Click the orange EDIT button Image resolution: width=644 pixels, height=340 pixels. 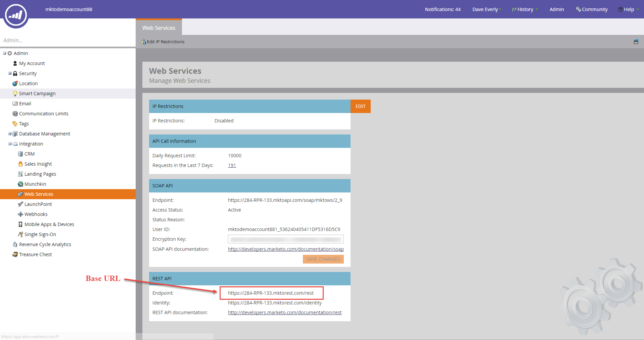pyautogui.click(x=361, y=106)
